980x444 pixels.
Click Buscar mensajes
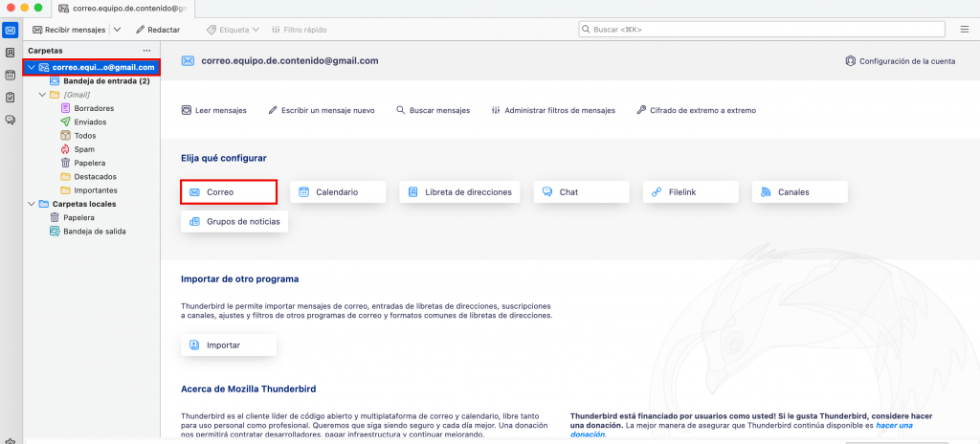(x=434, y=110)
